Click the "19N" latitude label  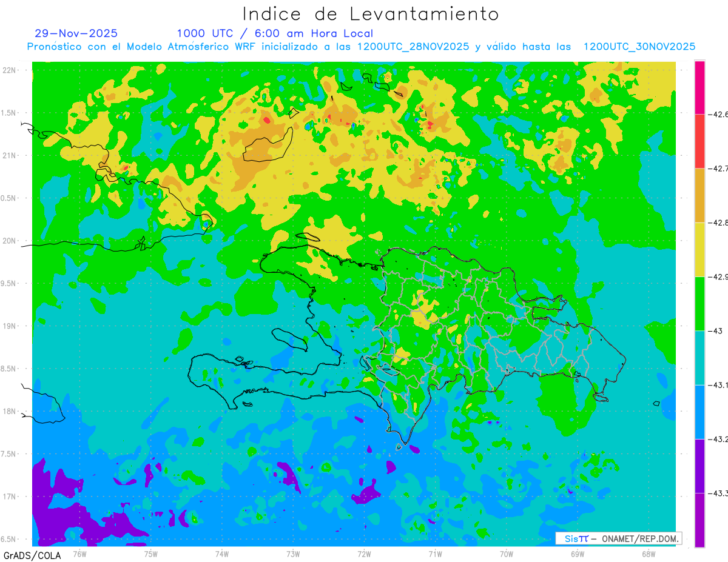click(10, 326)
